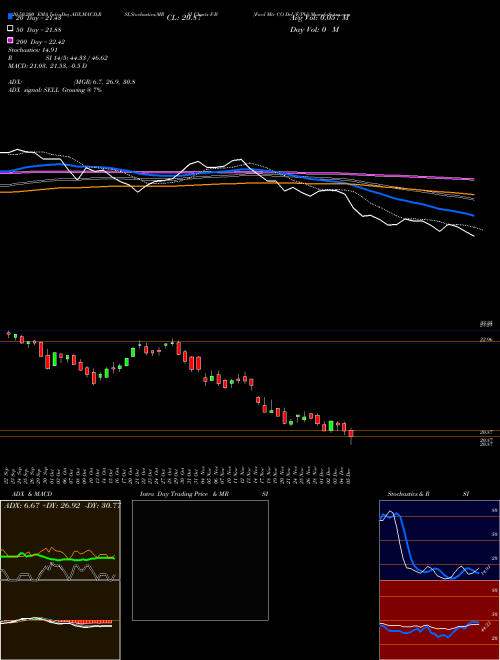Viewport: 500px width, 660px height.
Task: Click the 'Stochastics & RSI' panel title
Action: (428, 494)
